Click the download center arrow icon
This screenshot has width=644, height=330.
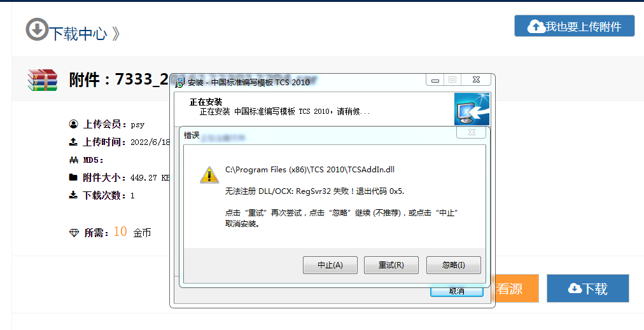(37, 29)
